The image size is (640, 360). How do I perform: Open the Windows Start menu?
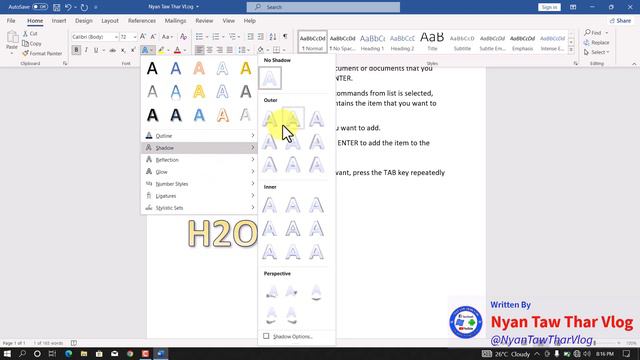point(7,353)
